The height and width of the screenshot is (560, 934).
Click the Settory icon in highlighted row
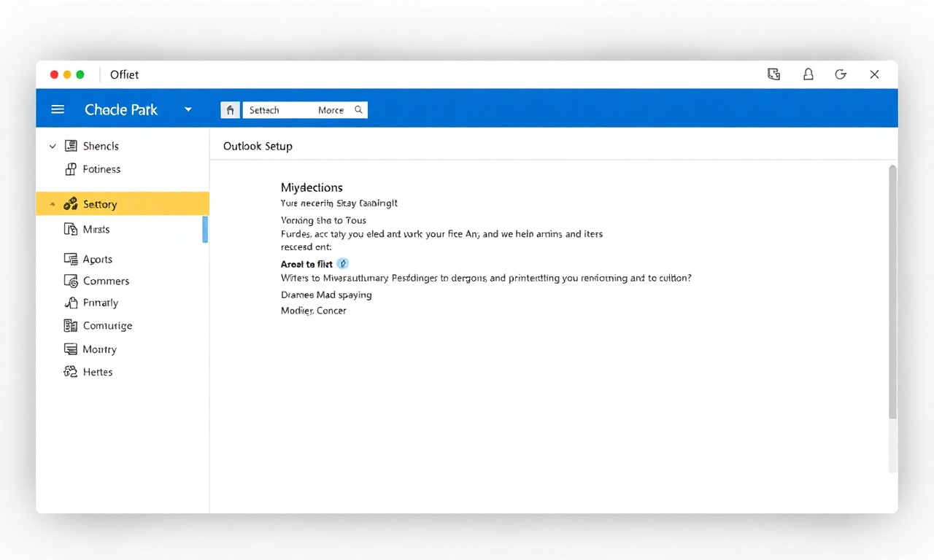[71, 204]
